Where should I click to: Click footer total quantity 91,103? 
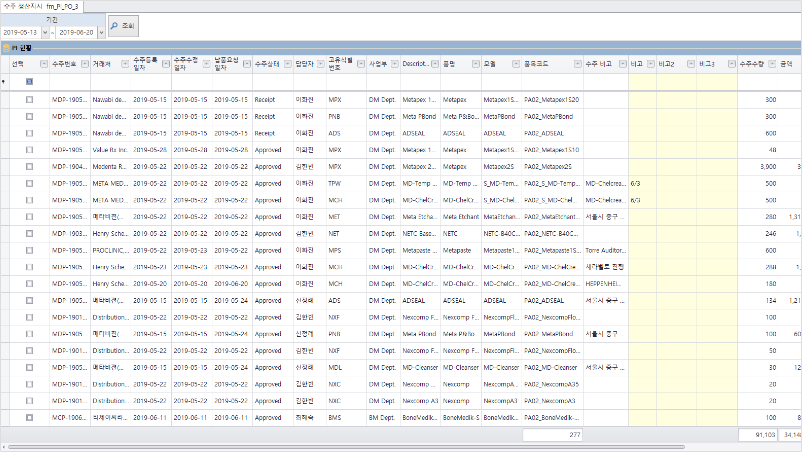pos(758,435)
